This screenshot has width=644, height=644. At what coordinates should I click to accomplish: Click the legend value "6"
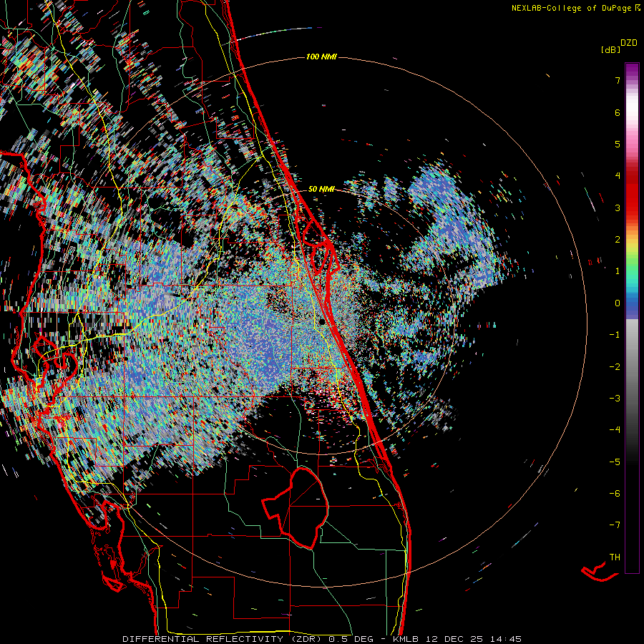(x=618, y=112)
